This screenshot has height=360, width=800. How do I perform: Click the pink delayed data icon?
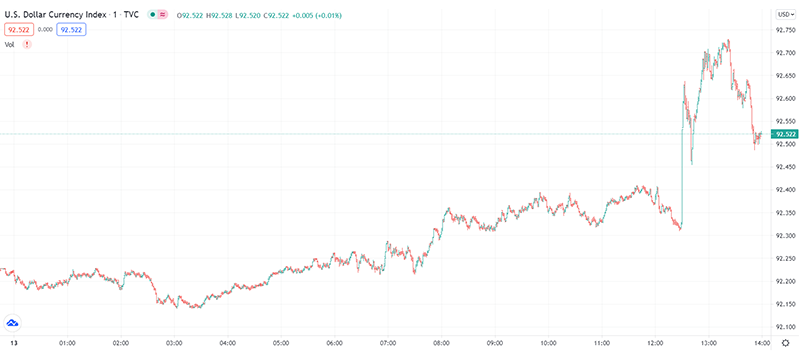tap(163, 15)
